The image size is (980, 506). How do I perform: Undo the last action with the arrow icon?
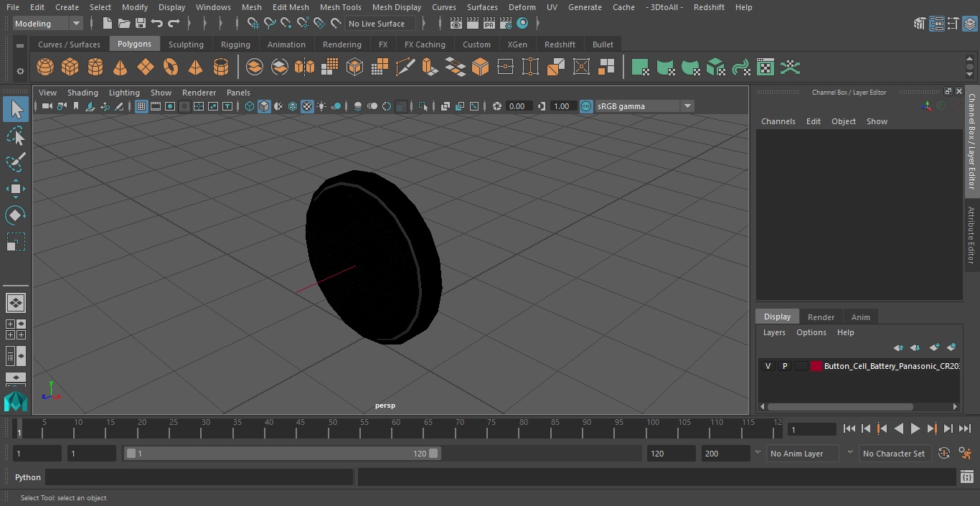click(x=156, y=24)
